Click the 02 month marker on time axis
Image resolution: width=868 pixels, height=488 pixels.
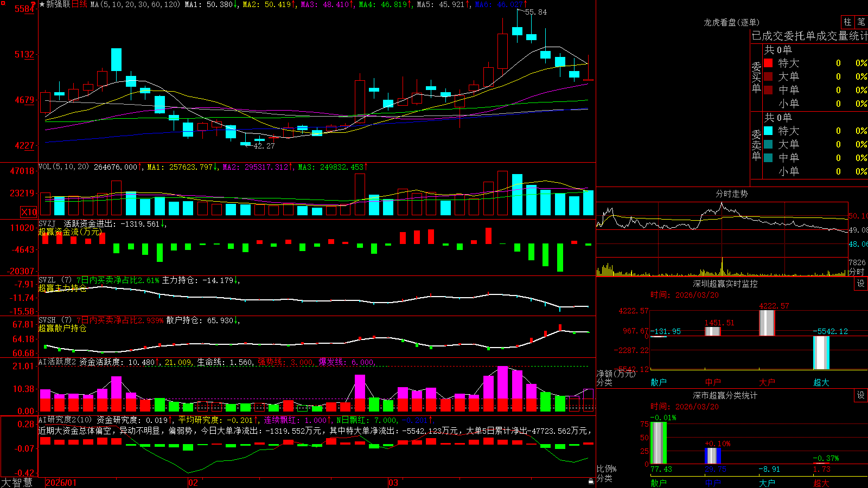[x=193, y=483]
